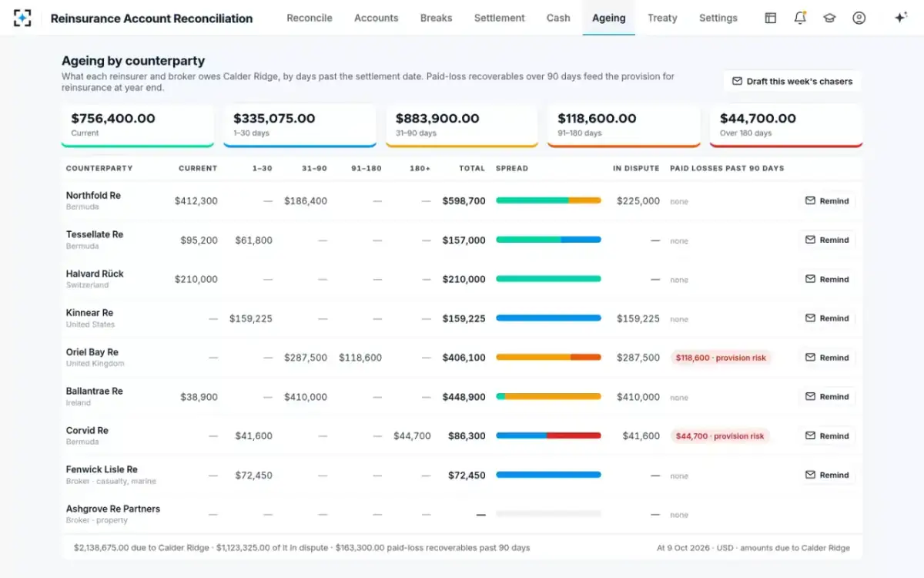The width and height of the screenshot is (924, 578).
Task: Click the $118,600 provision risk badge
Action: pos(721,358)
